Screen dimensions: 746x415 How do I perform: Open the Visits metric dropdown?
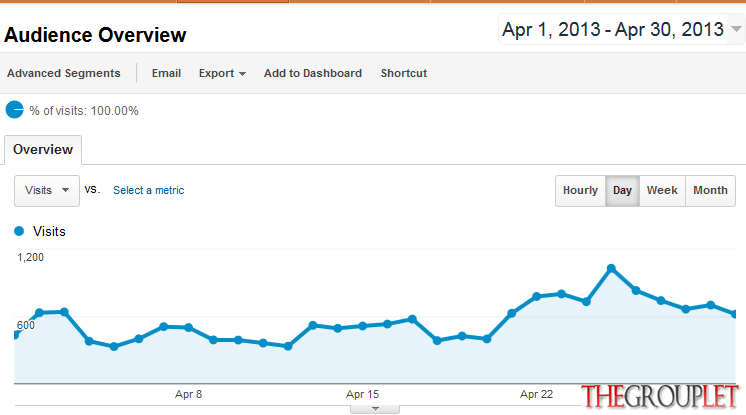point(47,190)
